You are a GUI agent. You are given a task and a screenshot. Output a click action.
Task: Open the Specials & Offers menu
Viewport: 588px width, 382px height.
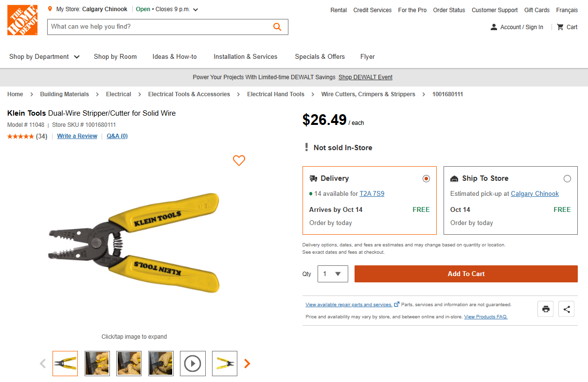[320, 57]
